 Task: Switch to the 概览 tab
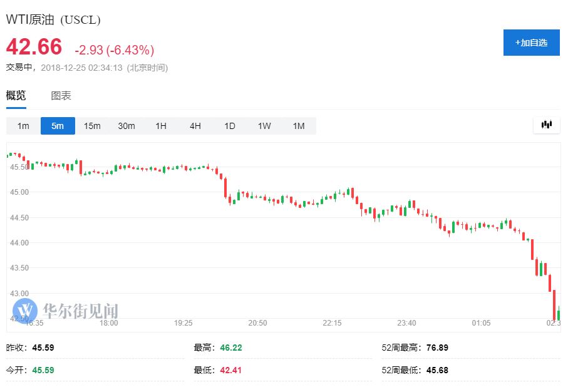(16, 96)
